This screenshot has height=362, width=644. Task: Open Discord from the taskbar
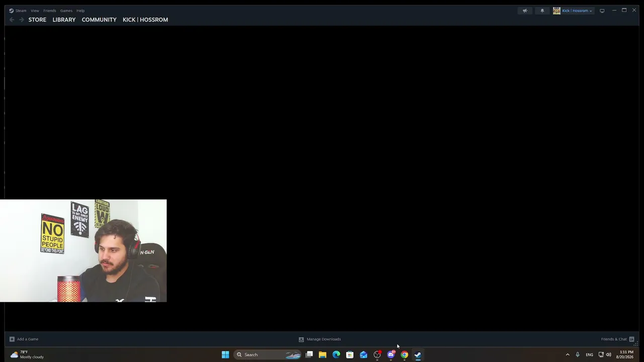391,354
